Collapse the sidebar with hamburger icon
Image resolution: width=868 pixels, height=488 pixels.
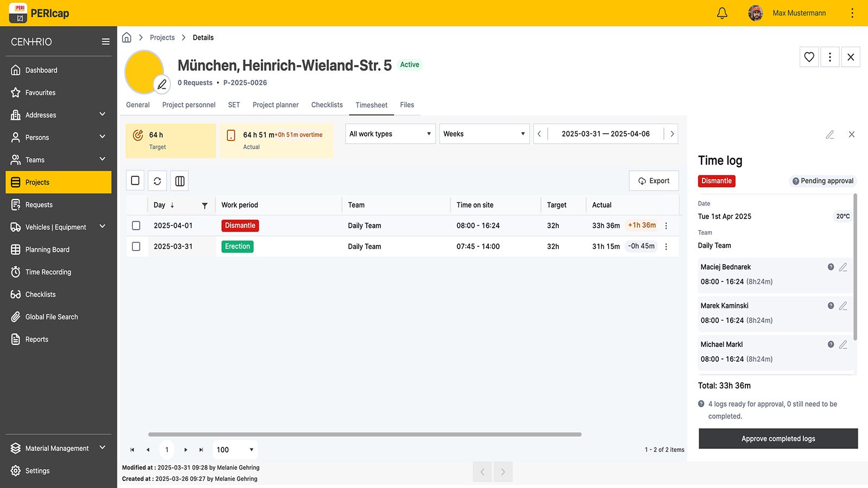[105, 42]
